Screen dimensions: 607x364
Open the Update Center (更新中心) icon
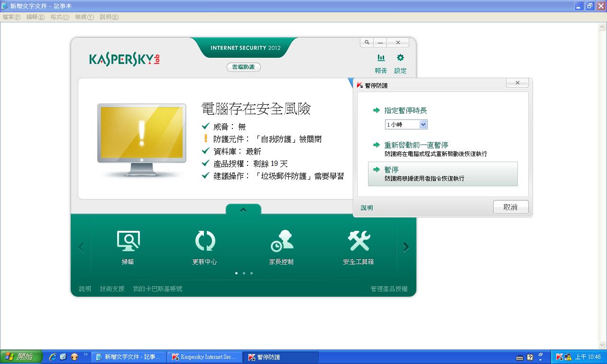click(x=205, y=242)
